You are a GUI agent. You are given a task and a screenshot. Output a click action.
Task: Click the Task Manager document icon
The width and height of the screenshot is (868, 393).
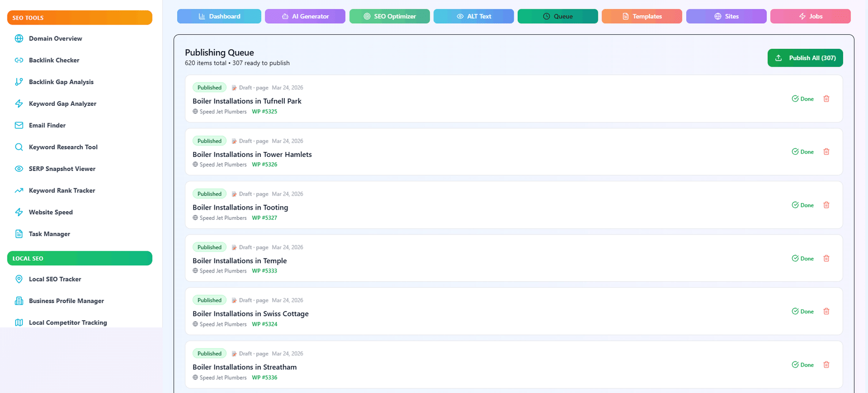pyautogui.click(x=19, y=234)
